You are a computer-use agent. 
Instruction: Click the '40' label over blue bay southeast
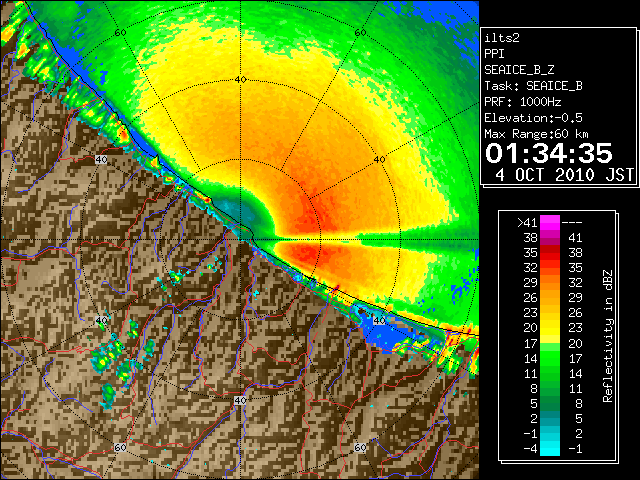380,320
